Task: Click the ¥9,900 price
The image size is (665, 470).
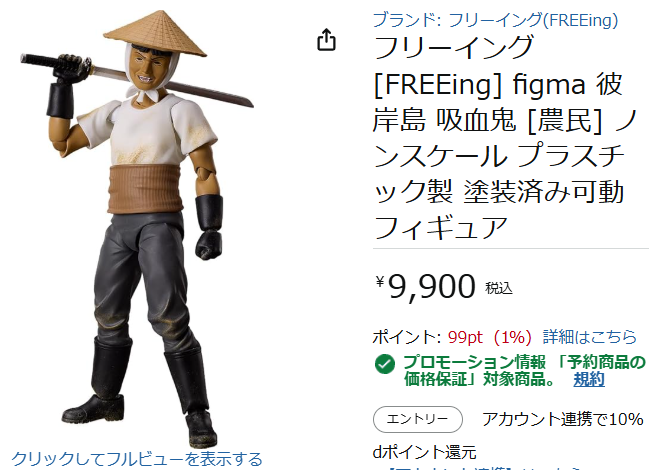Action: tap(425, 287)
